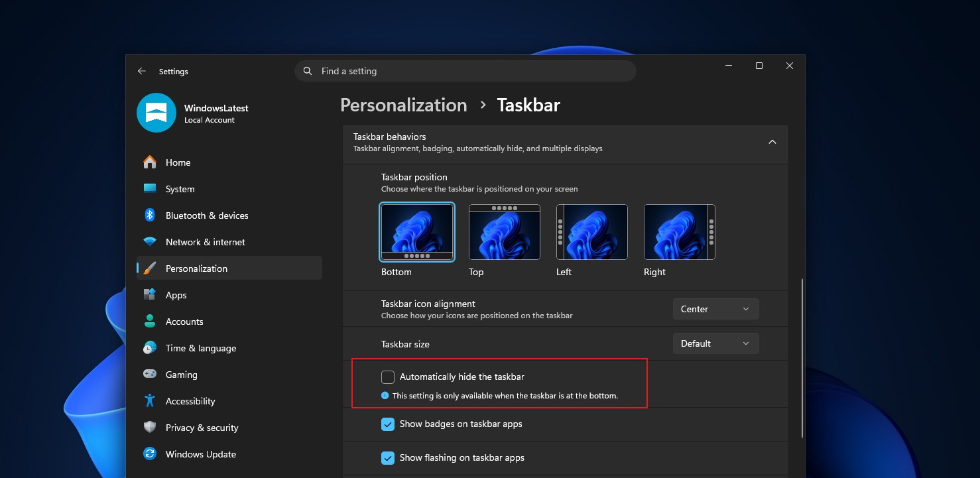Click the back arrow in Settings

coord(141,71)
